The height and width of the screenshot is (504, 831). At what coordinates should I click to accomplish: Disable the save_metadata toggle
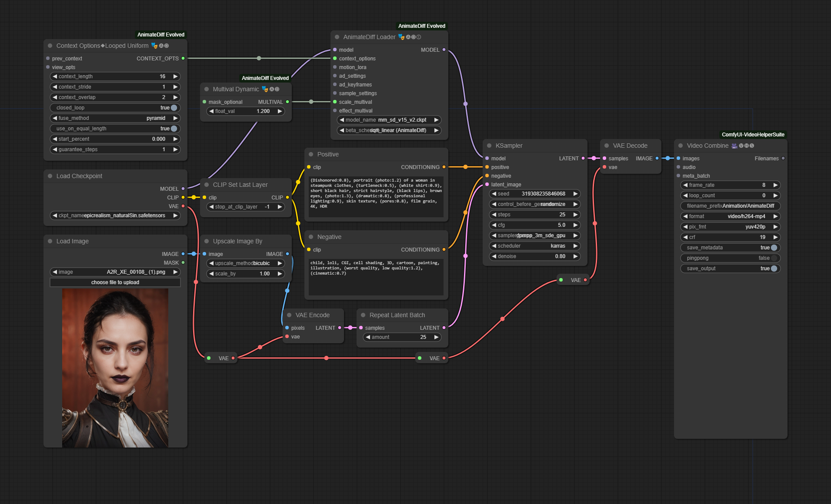tap(774, 248)
